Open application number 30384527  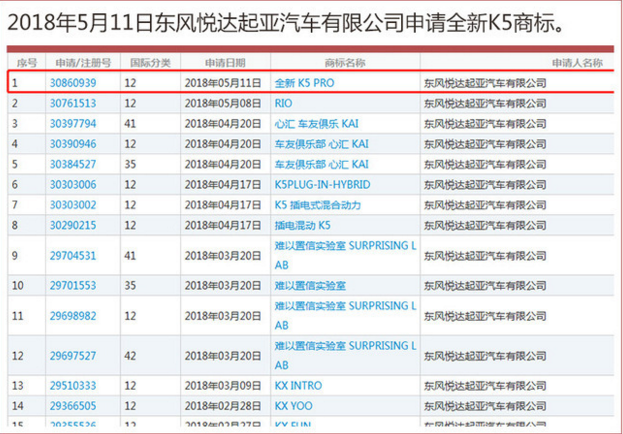coord(73,164)
